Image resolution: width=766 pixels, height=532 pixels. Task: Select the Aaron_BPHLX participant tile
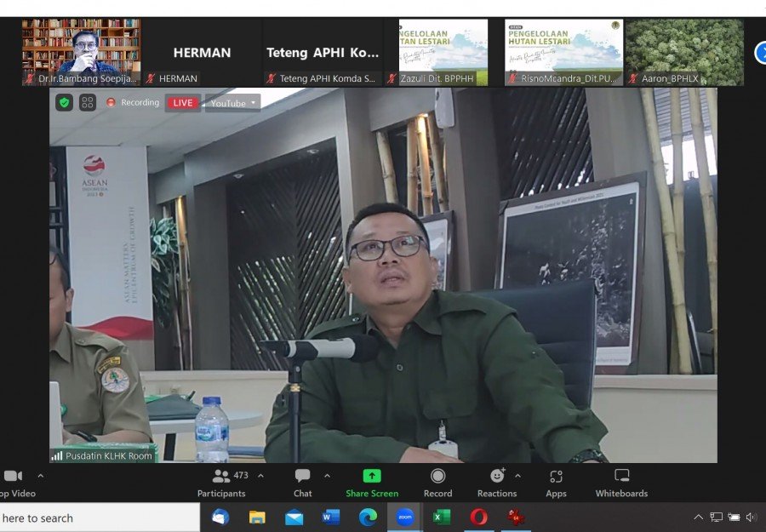(684, 52)
